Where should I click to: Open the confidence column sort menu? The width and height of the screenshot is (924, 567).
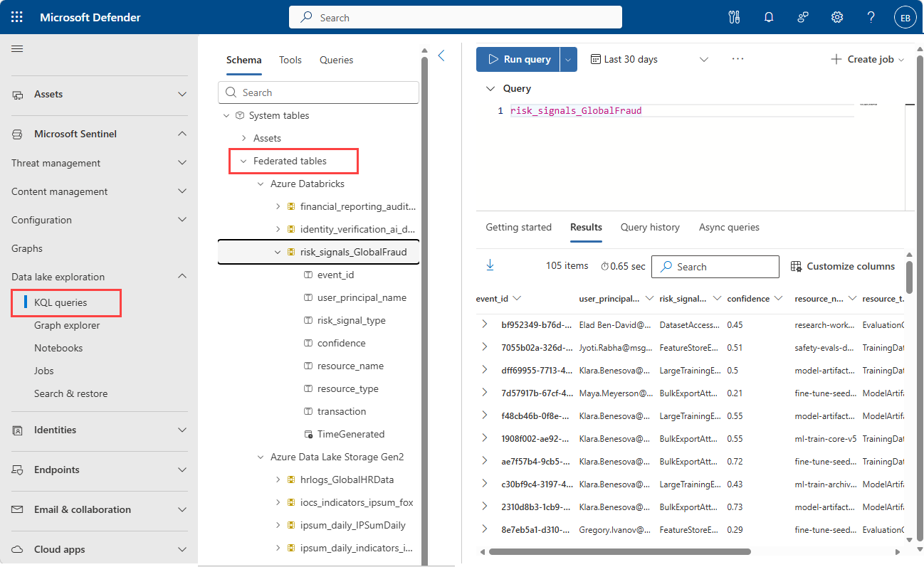pyautogui.click(x=779, y=299)
